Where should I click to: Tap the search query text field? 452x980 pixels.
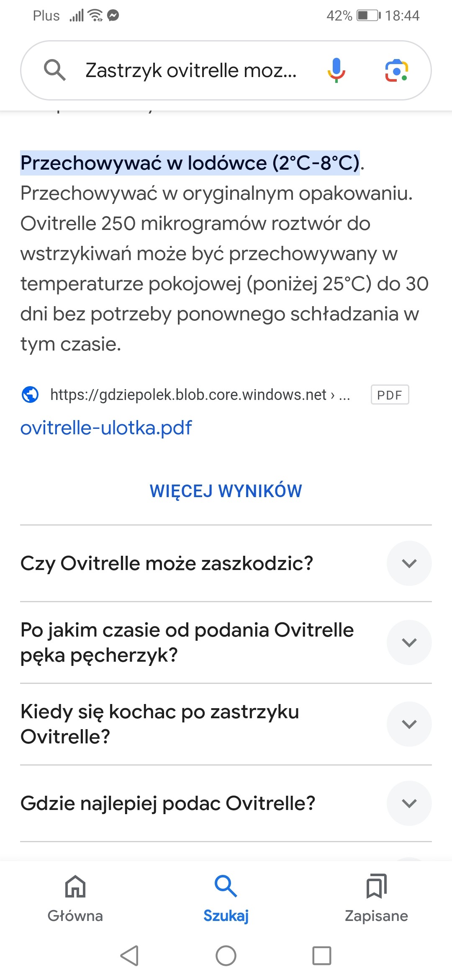pos(191,70)
